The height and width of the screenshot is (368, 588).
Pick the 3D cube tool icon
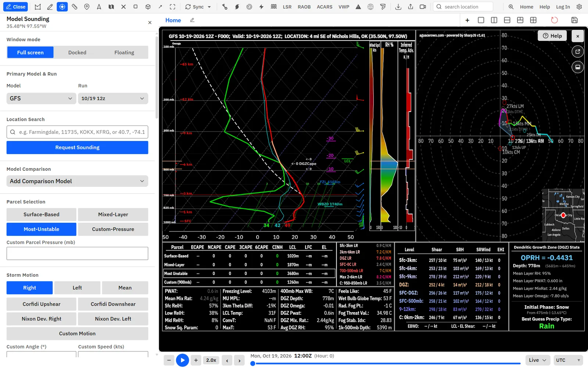click(x=148, y=7)
